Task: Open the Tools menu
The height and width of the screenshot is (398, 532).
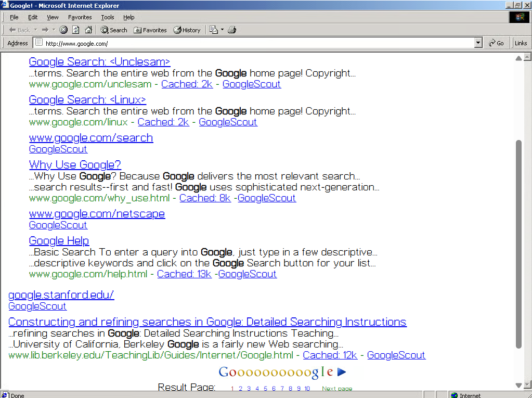Action: click(108, 17)
